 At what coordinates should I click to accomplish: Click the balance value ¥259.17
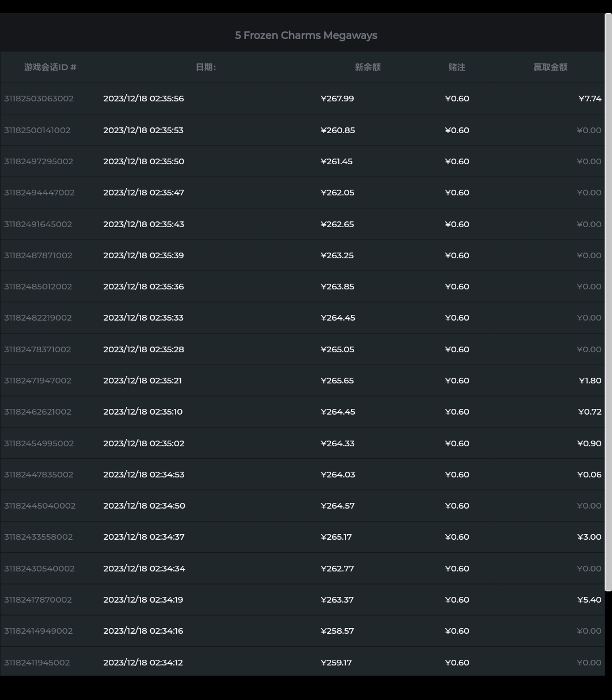(336, 663)
